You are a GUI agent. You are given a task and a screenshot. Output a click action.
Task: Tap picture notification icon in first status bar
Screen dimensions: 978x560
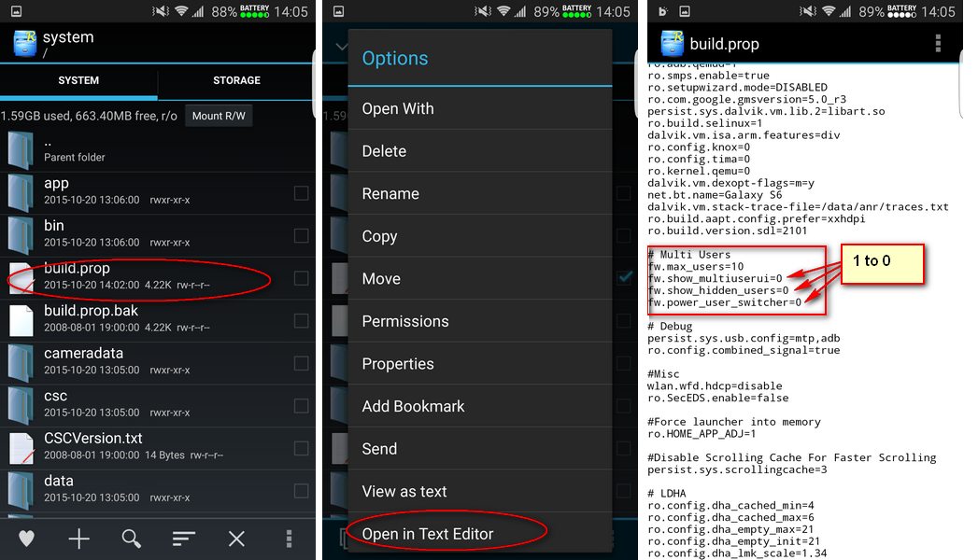16,11
